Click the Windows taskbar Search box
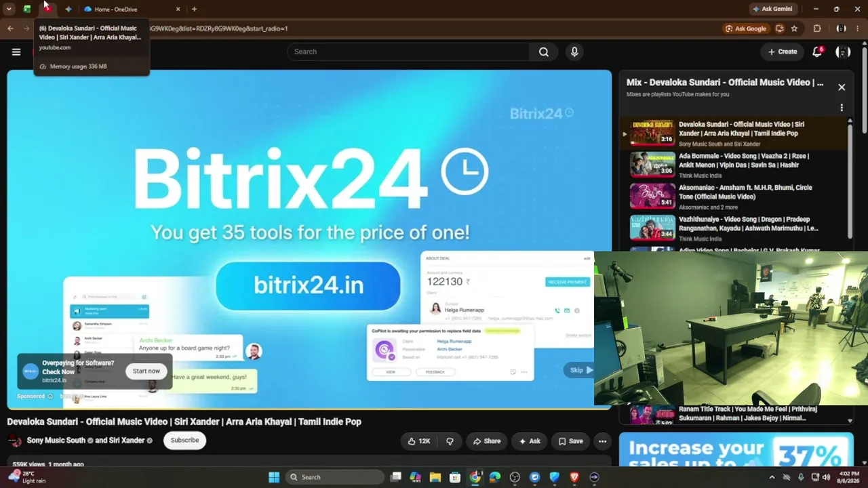868x488 pixels. point(335,477)
